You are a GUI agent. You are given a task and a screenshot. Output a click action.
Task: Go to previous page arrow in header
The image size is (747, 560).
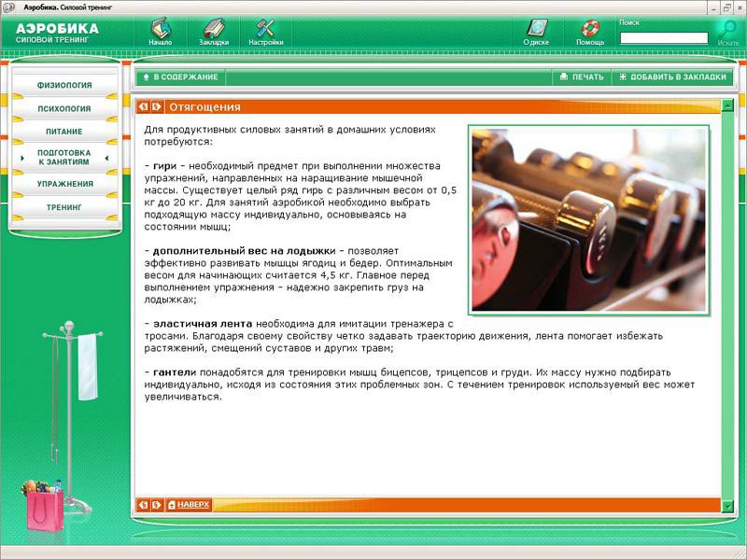coord(144,106)
